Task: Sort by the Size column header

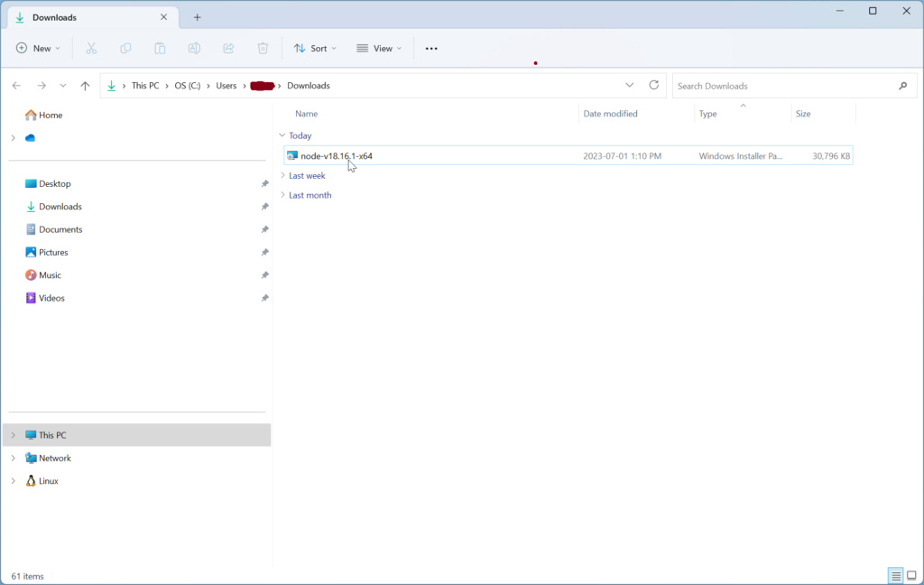Action: pos(803,114)
